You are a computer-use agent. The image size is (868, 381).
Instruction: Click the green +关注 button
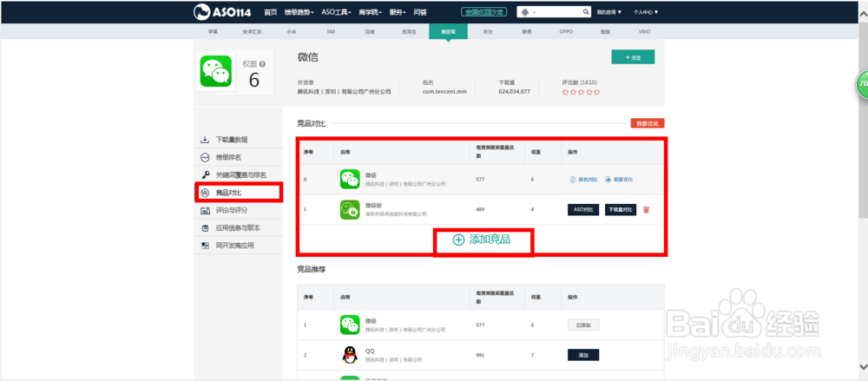click(x=633, y=57)
